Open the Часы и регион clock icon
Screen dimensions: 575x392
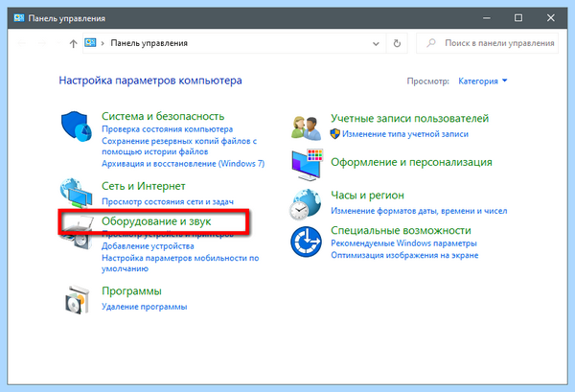[305, 204]
